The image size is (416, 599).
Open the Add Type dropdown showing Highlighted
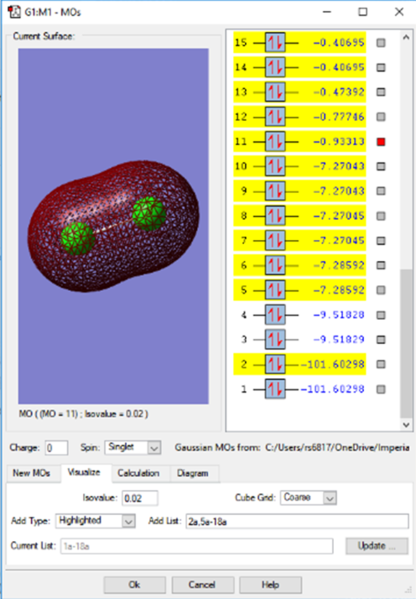(96, 521)
